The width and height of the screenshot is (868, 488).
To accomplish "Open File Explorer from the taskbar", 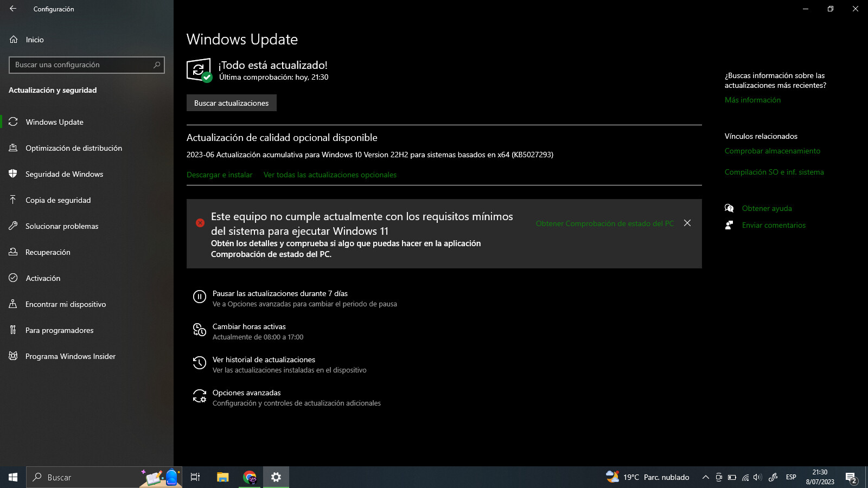I will (x=222, y=477).
